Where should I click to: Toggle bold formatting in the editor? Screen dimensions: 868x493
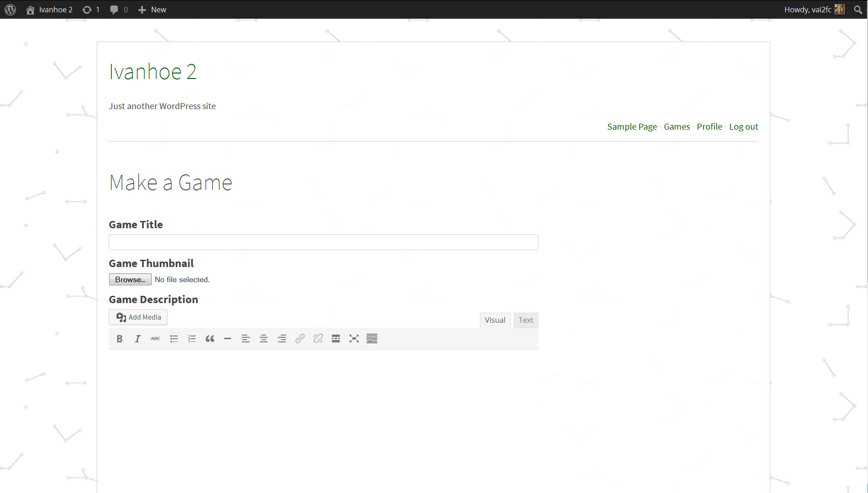click(x=120, y=339)
